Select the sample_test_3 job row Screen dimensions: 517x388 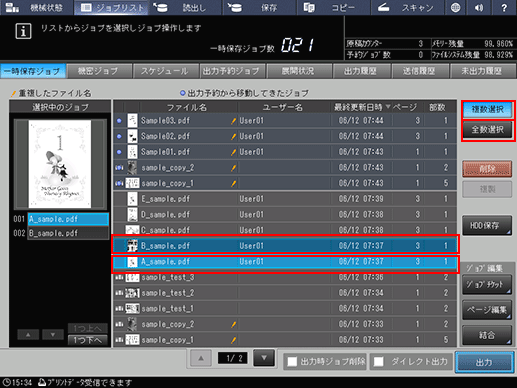point(285,277)
